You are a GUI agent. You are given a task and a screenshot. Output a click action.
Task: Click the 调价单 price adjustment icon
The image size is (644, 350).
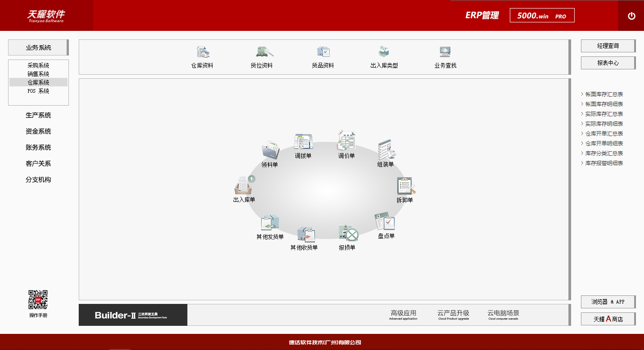point(347,141)
